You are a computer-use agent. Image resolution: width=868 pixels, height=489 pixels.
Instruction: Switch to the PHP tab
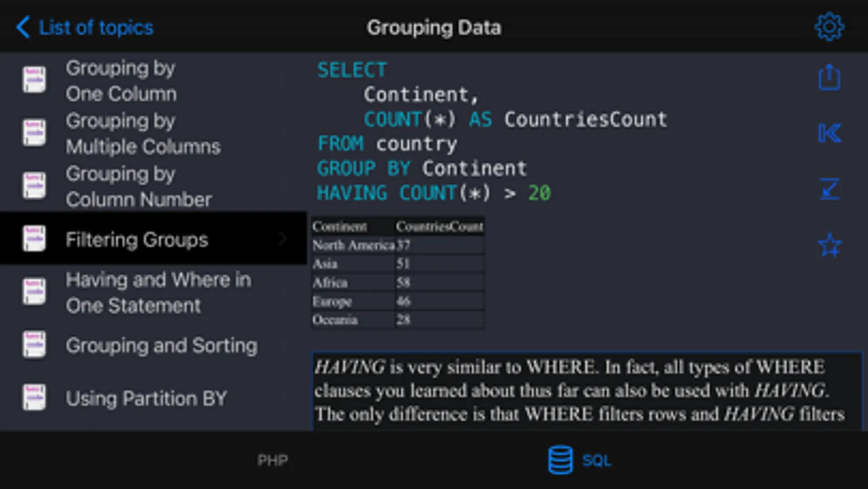[273, 460]
